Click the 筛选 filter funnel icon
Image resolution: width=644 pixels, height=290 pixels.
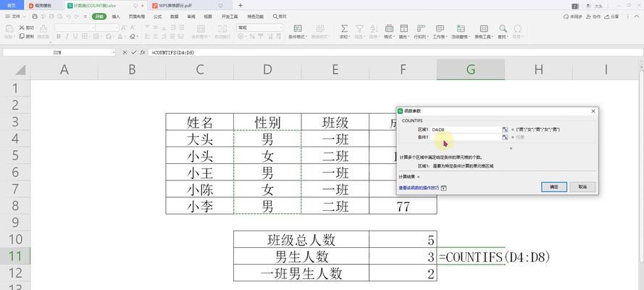point(359,28)
